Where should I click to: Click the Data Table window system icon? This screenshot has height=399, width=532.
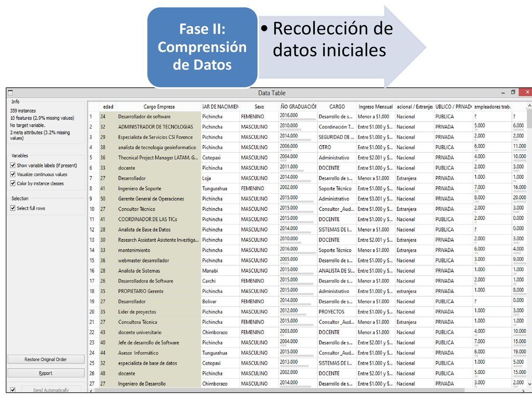[10, 92]
